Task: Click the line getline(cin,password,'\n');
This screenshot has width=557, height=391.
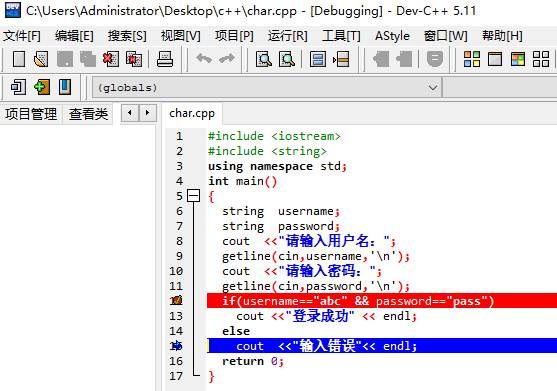Action: point(316,286)
